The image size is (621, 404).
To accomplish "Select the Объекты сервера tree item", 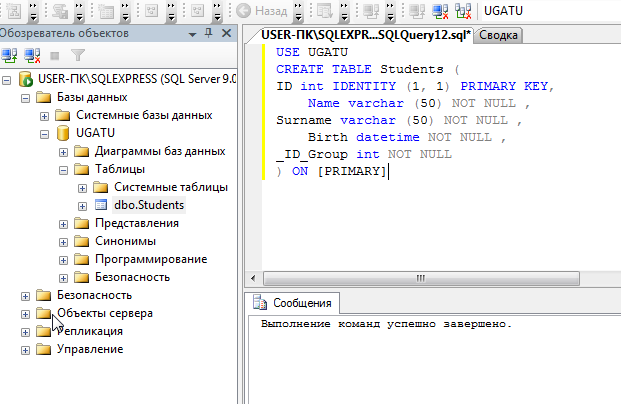I will pos(105,313).
